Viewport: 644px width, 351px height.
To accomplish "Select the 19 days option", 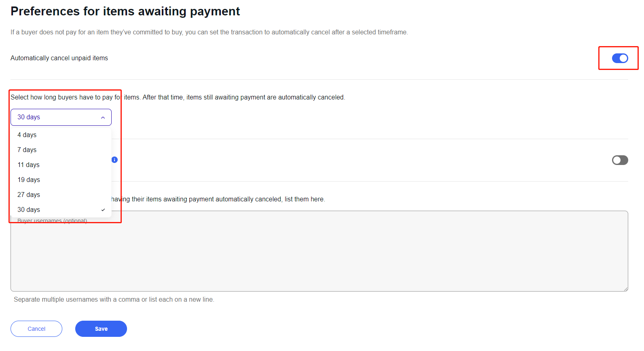I will [29, 180].
